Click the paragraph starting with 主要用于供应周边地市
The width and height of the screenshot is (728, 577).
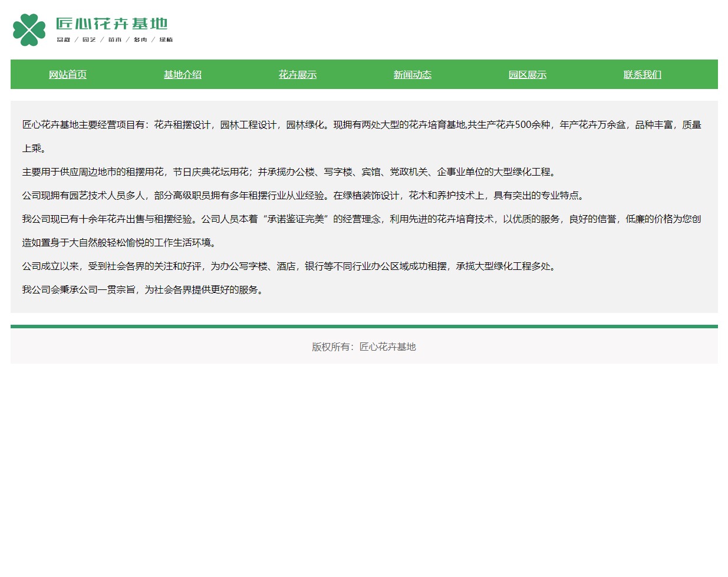click(289, 172)
